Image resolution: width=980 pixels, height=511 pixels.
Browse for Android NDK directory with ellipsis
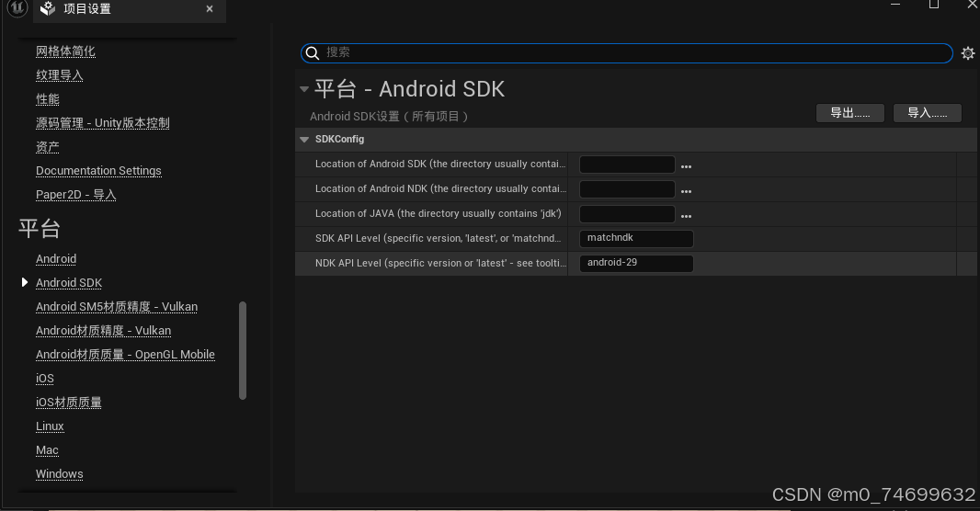tap(686, 192)
